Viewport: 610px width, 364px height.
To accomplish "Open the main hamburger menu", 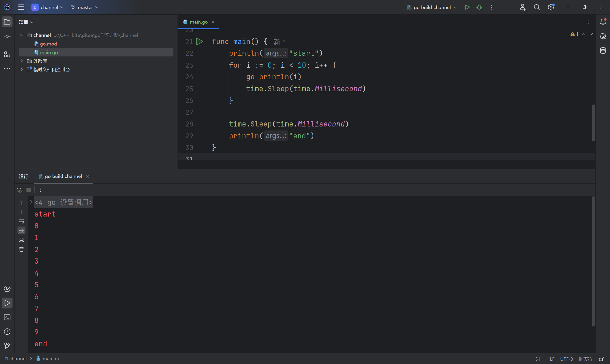I will coord(21,7).
